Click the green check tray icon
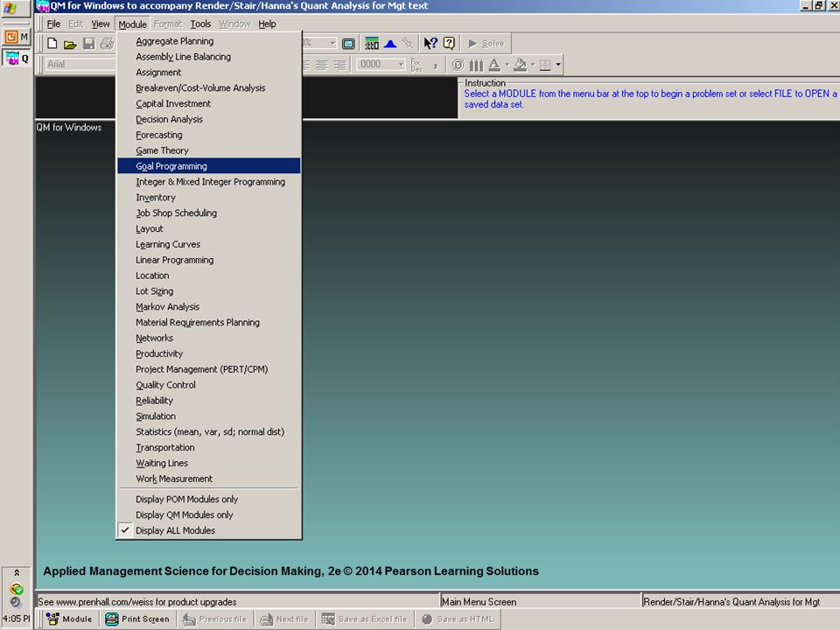 17,589
